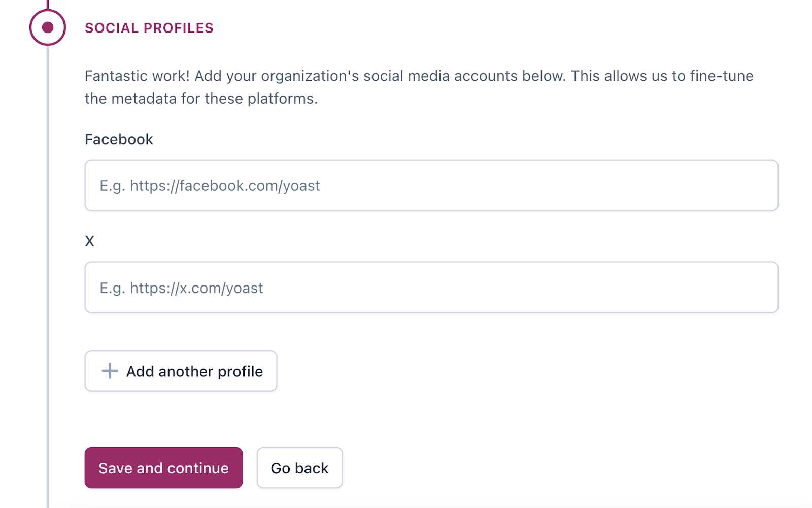
Task: Click the border of the Add another profile button
Action: click(x=181, y=352)
